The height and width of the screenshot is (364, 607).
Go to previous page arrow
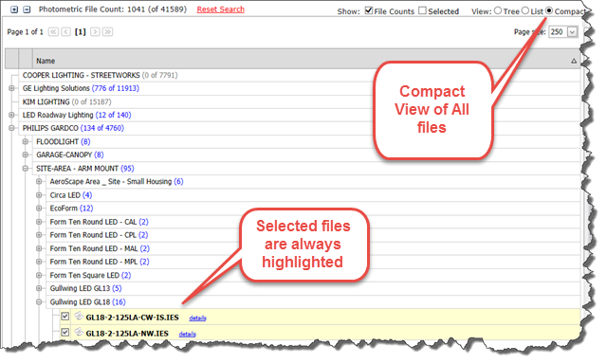(66, 31)
